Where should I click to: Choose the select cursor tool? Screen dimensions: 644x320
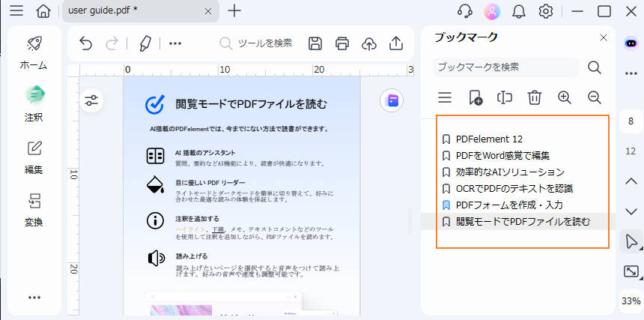pyautogui.click(x=631, y=241)
